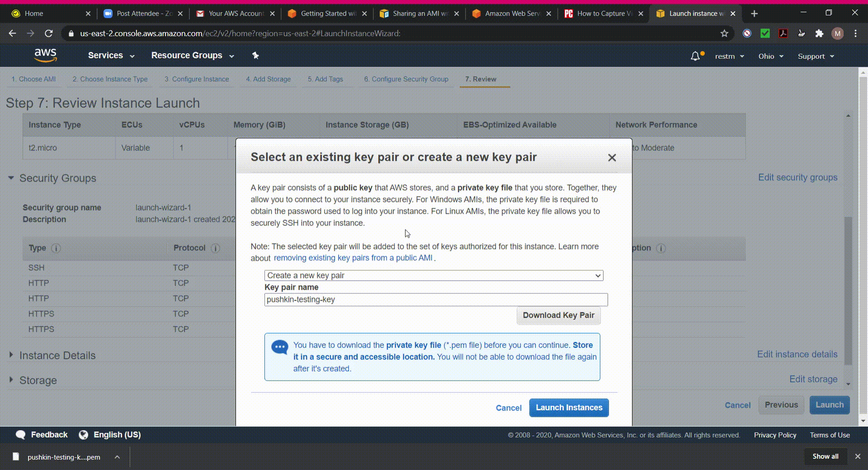Open the Ohio region selector
This screenshot has height=470, width=868.
pos(770,56)
